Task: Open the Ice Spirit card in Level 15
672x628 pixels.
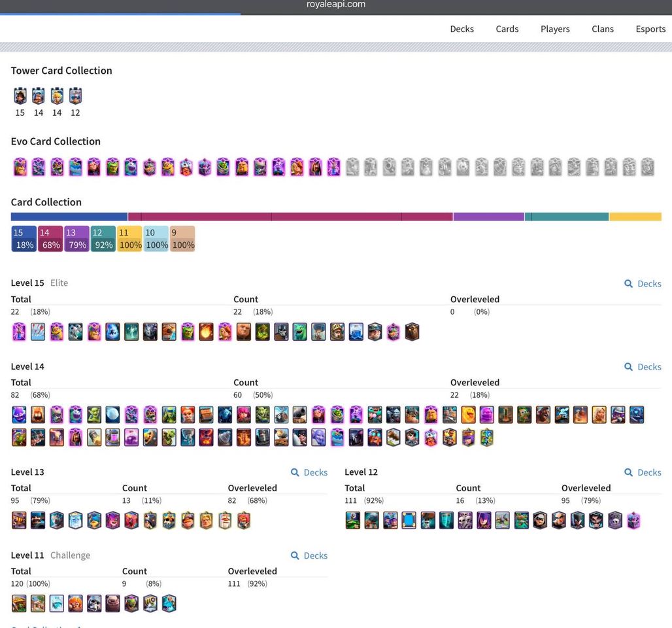Action: pos(112,332)
